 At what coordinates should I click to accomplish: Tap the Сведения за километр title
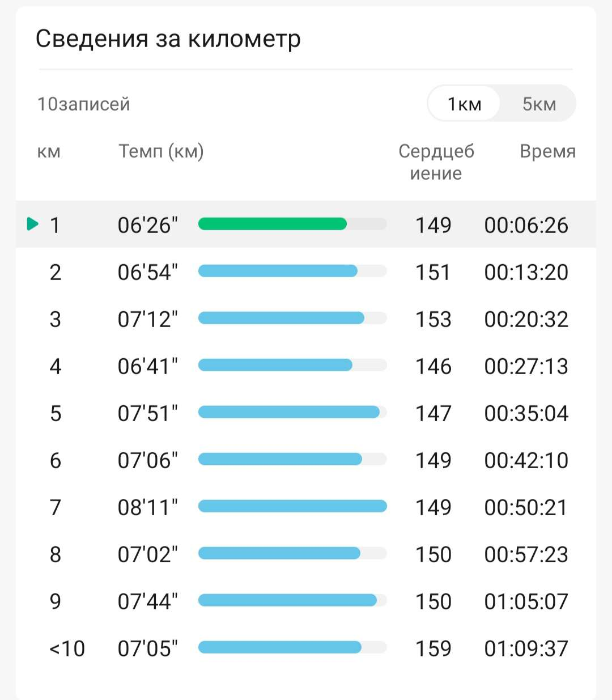coord(168,39)
